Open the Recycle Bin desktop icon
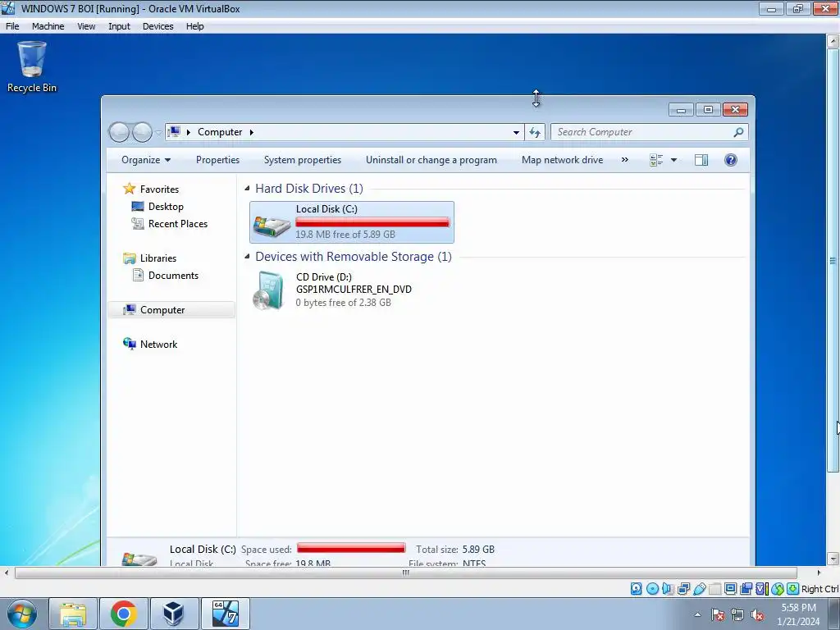This screenshot has height=630, width=840. pos(32,66)
